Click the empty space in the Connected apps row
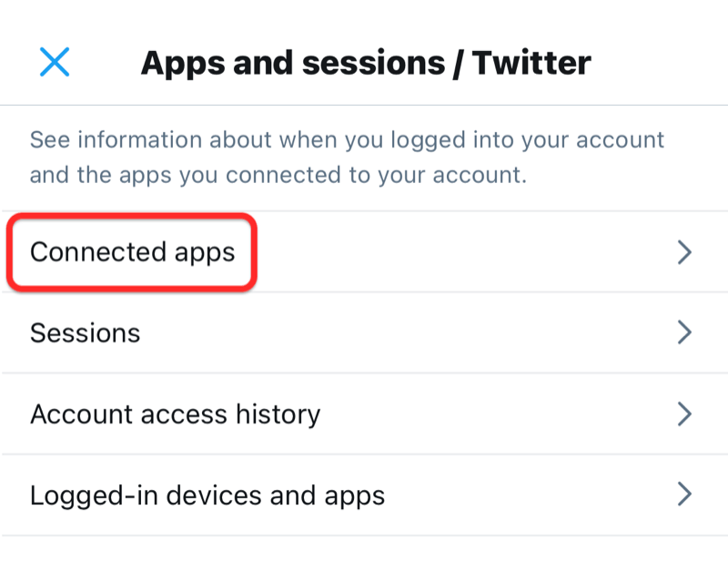This screenshot has width=728, height=571. coord(455,252)
